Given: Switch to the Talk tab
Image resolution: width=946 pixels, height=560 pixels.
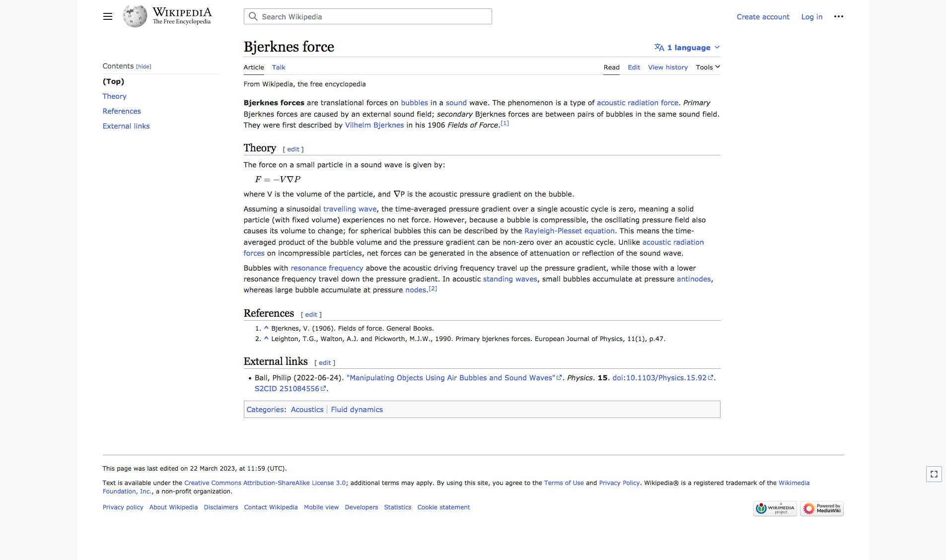Looking at the screenshot, I should pos(278,68).
